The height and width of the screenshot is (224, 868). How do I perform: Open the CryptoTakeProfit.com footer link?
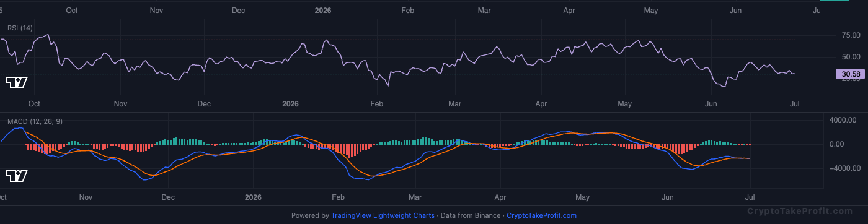541,216
